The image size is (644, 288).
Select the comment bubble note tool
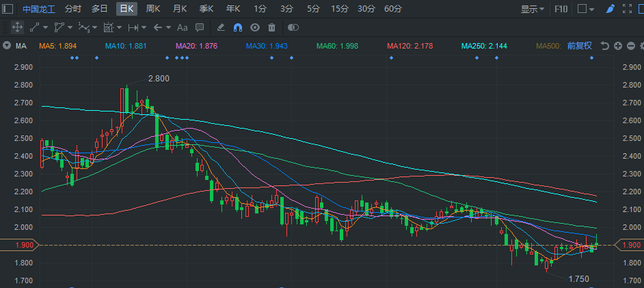[x=200, y=27]
